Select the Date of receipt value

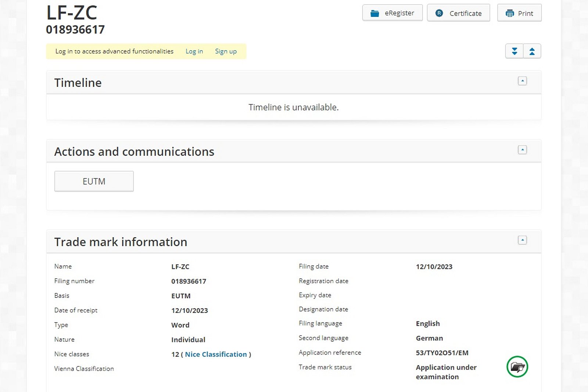[189, 310]
